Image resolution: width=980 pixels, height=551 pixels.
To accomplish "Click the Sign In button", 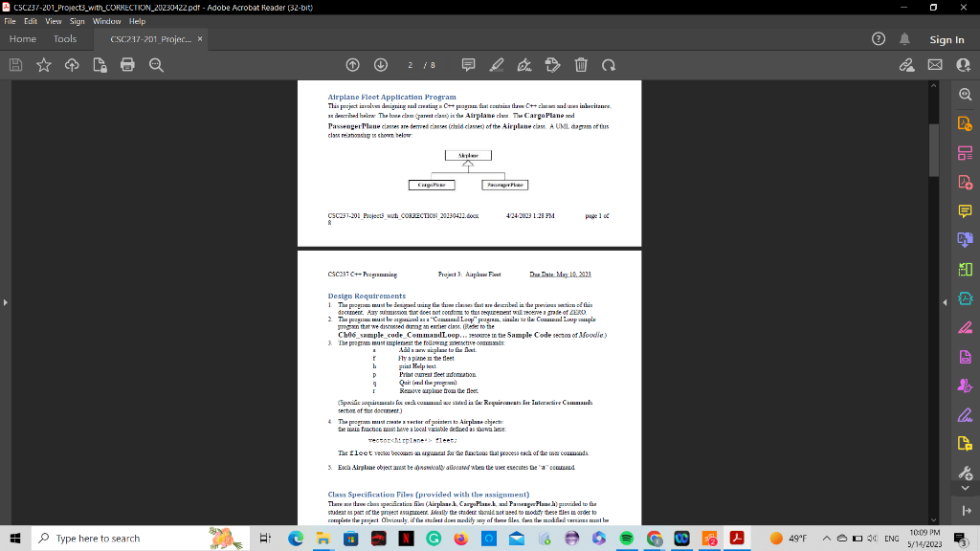I will coord(947,39).
